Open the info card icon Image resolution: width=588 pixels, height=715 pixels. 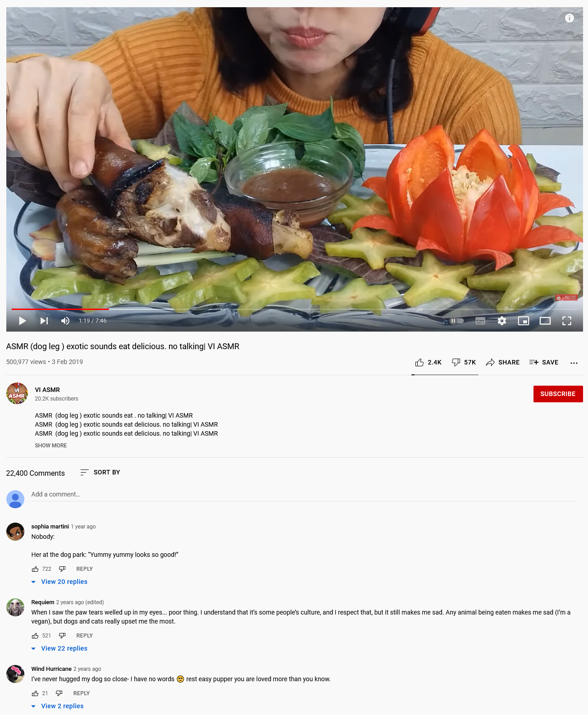pos(570,18)
